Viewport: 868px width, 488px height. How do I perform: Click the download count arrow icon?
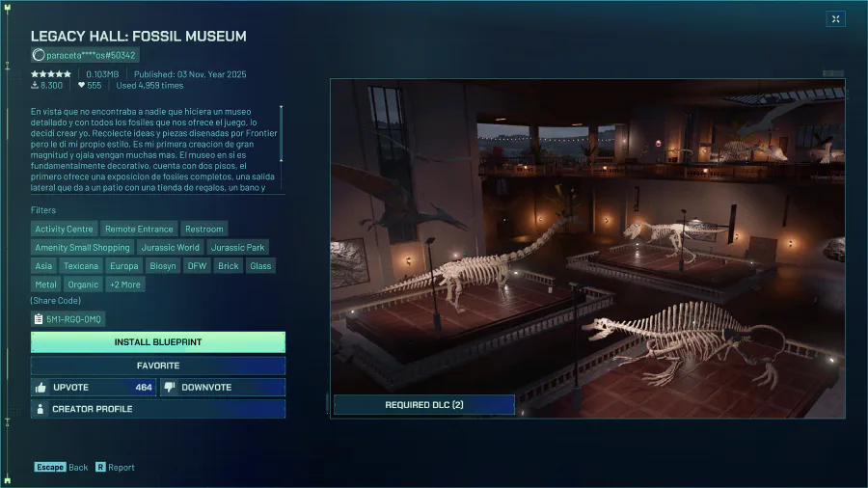coord(35,86)
